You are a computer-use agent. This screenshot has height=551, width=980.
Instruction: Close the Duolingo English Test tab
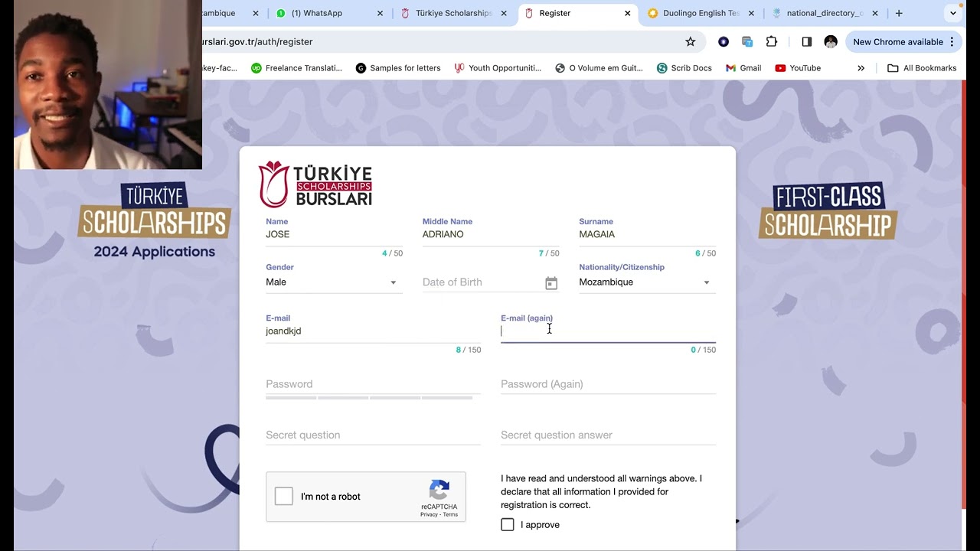tap(751, 13)
